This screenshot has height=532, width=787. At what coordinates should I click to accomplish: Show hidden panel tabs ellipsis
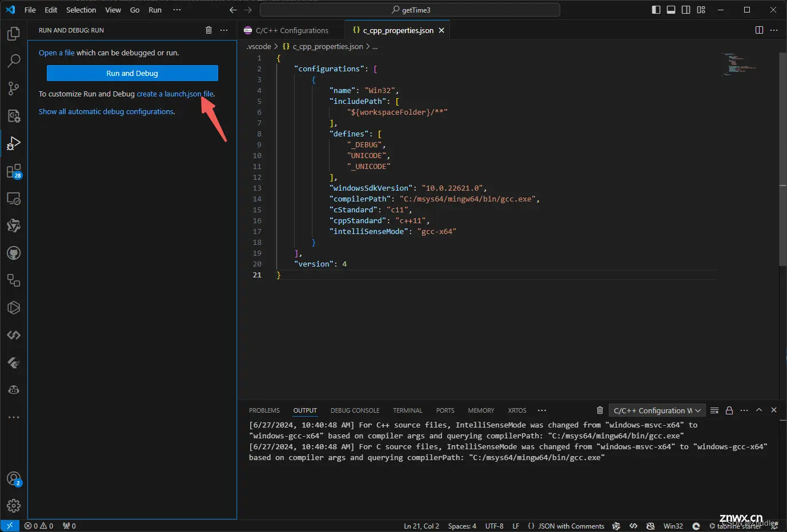(542, 410)
